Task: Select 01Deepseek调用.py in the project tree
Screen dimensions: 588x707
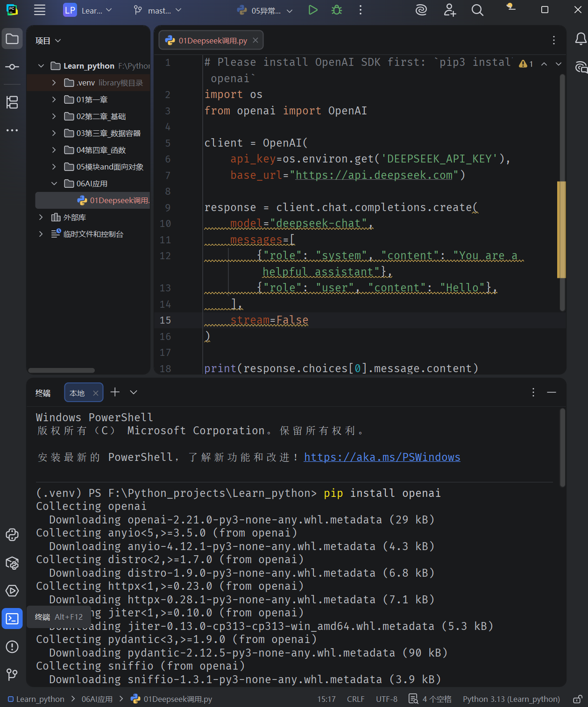Action: tap(92, 200)
